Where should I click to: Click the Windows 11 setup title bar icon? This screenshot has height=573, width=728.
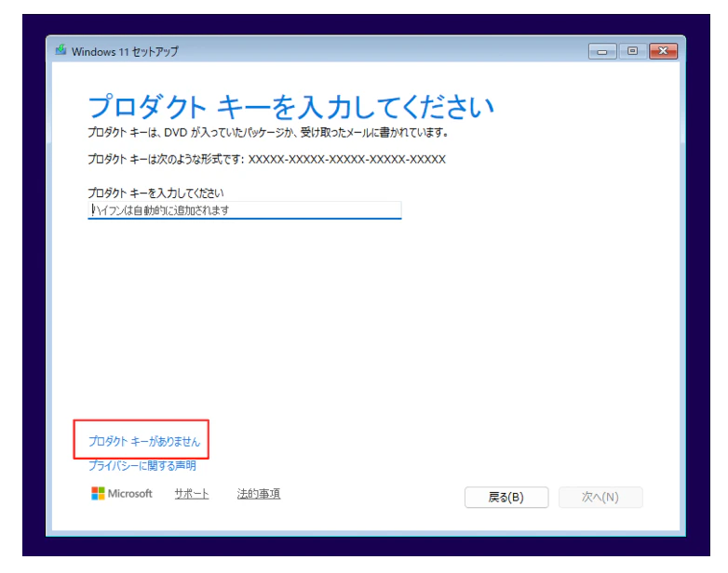pyautogui.click(x=61, y=50)
